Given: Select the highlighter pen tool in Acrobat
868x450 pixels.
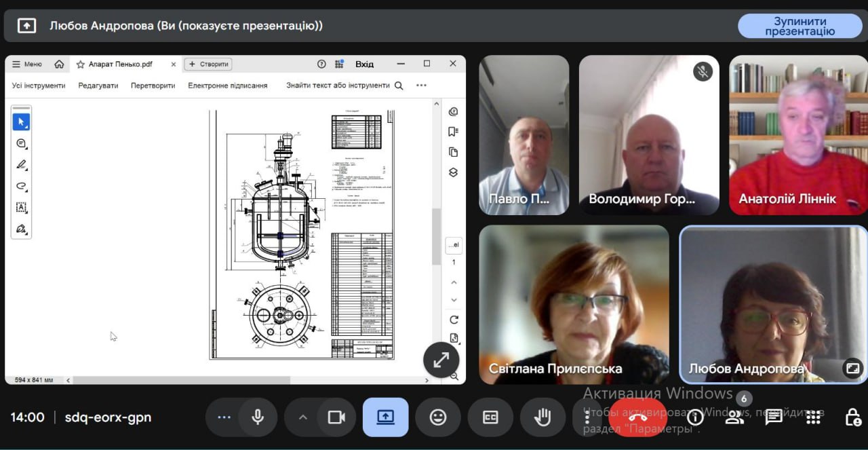Looking at the screenshot, I should (21, 165).
